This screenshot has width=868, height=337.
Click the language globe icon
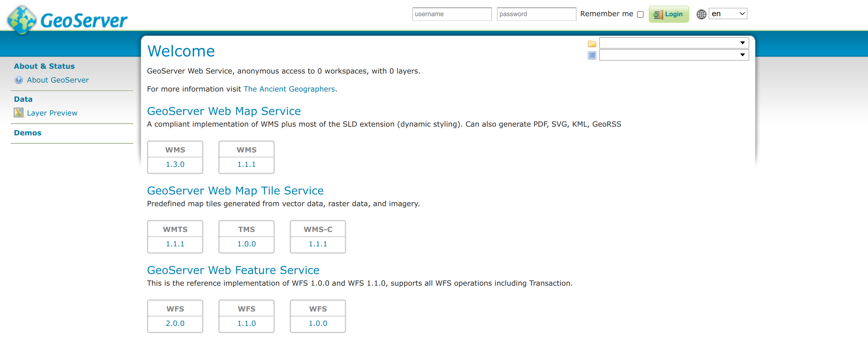pyautogui.click(x=701, y=14)
